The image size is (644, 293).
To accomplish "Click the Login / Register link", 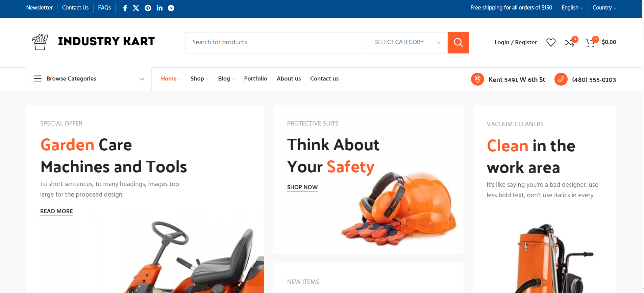I will 516,43.
